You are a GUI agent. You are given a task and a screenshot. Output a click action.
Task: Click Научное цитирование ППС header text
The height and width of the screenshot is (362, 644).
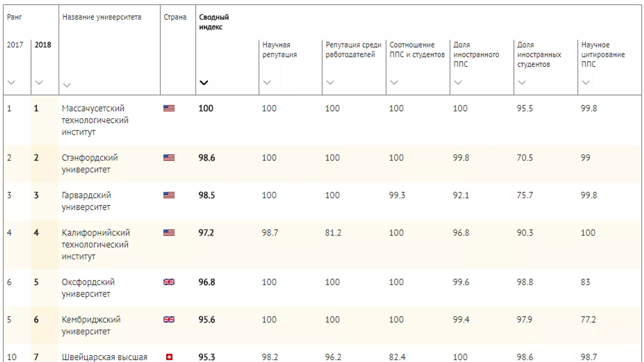point(603,55)
